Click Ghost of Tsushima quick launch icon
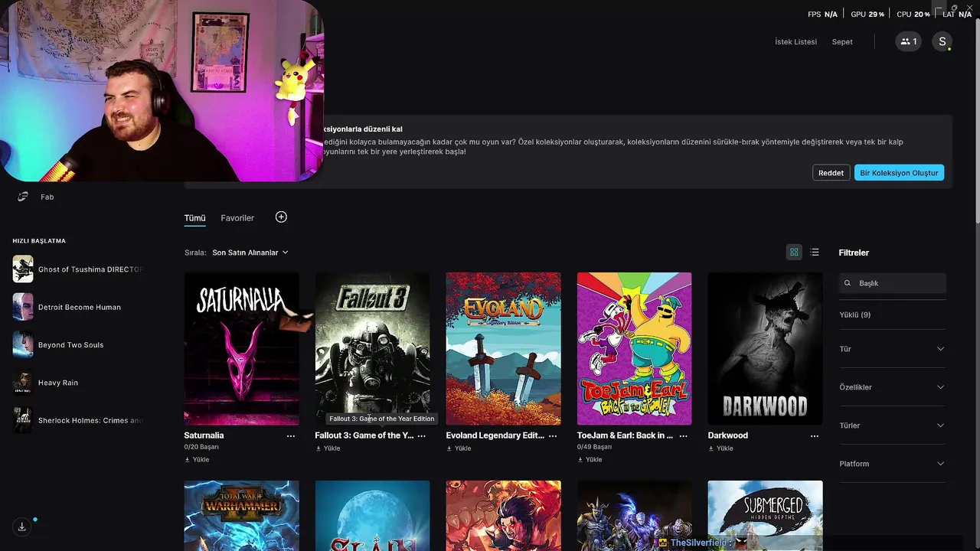The width and height of the screenshot is (980, 551). coord(23,269)
